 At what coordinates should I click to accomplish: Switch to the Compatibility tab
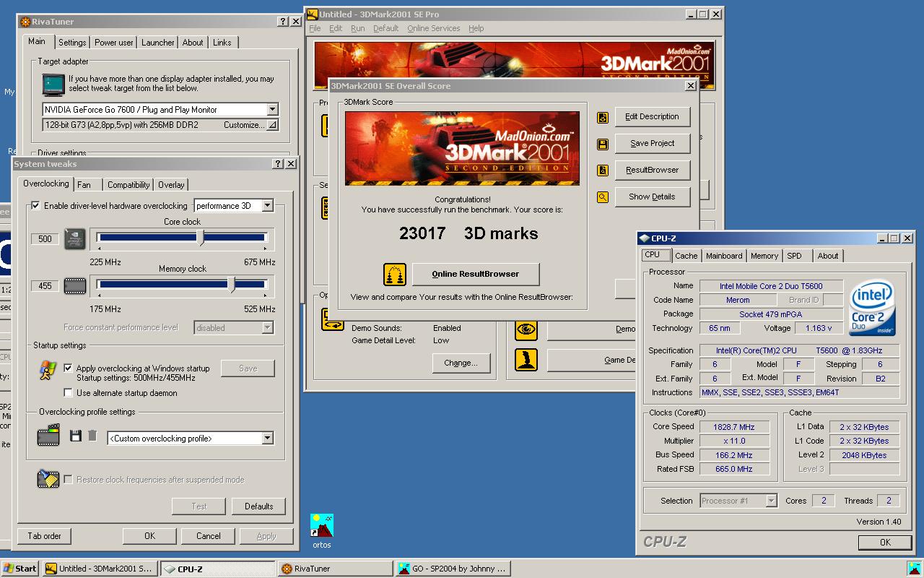tap(128, 185)
